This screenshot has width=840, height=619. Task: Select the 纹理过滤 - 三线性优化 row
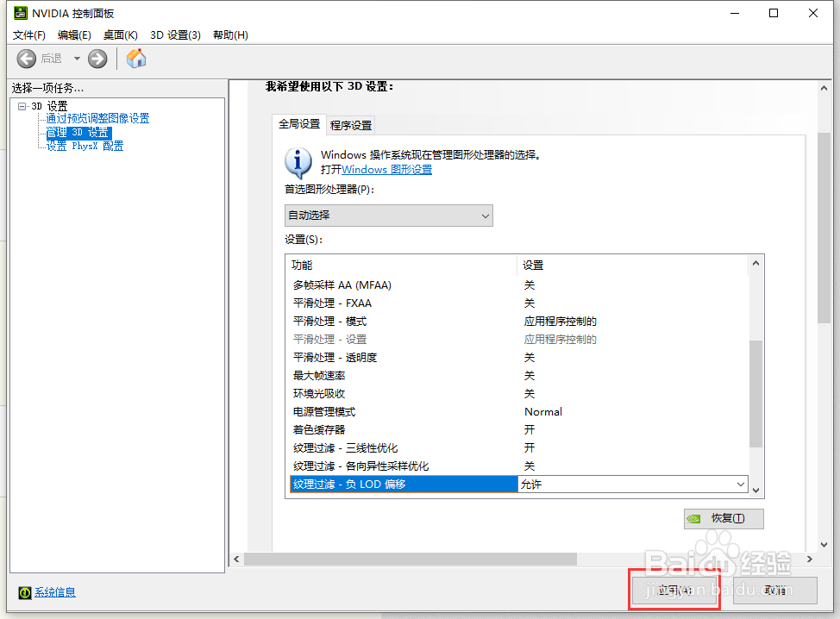click(x=518, y=447)
